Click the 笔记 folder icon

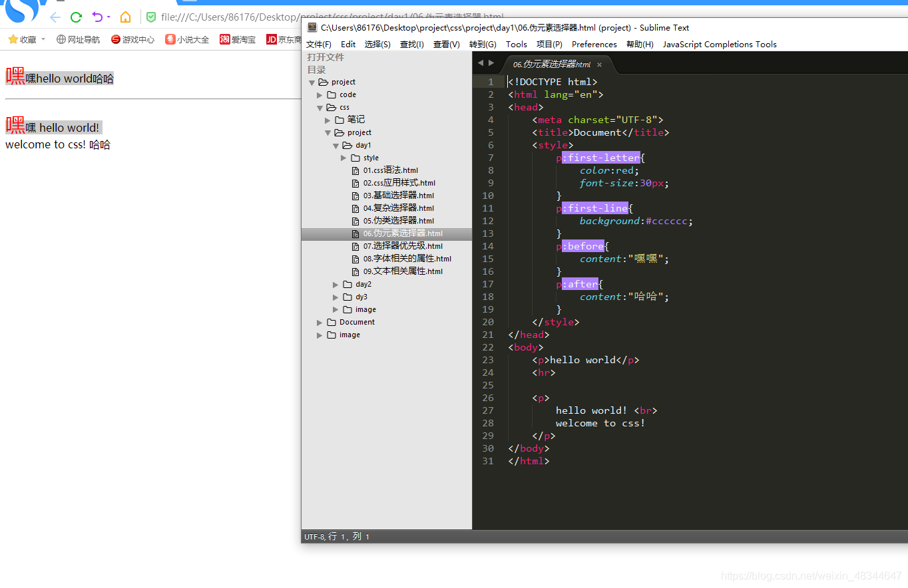point(340,120)
